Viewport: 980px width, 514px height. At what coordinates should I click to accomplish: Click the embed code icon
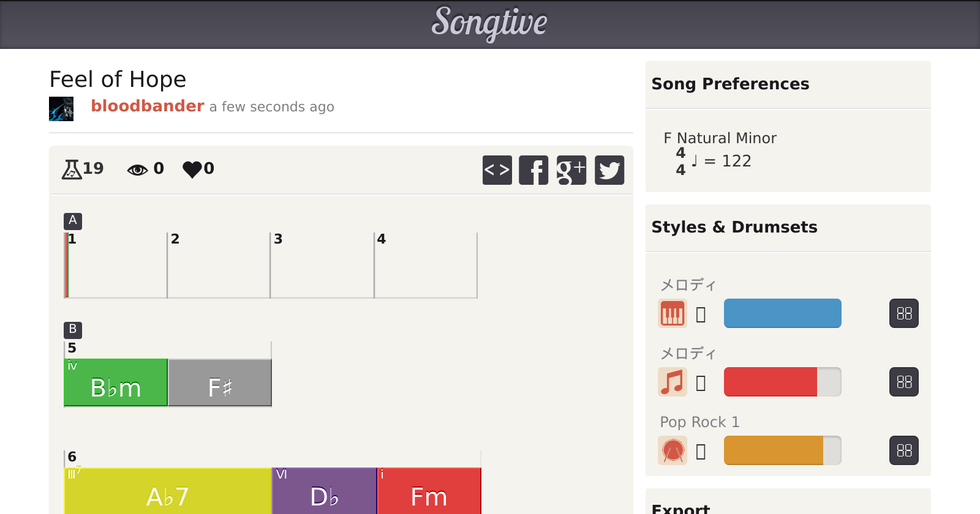(x=497, y=169)
